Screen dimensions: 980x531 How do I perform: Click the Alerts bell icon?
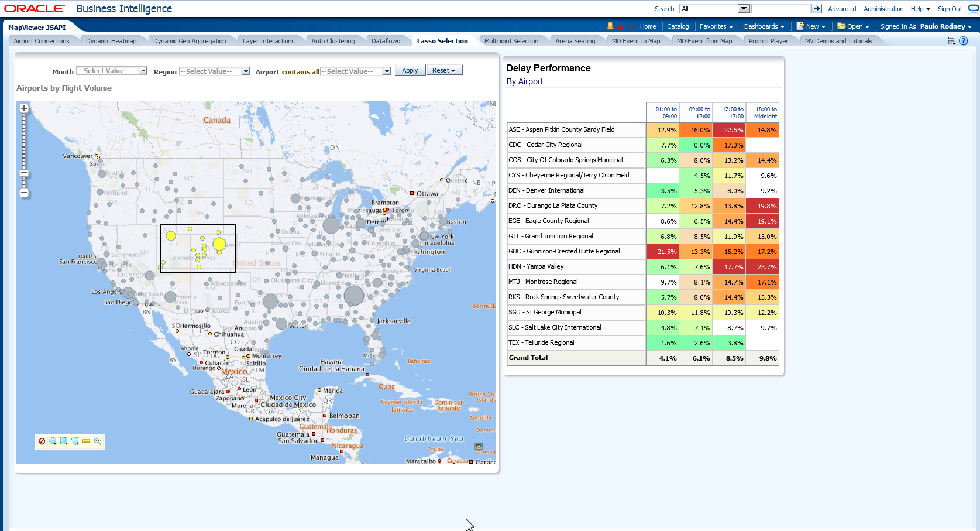610,26
